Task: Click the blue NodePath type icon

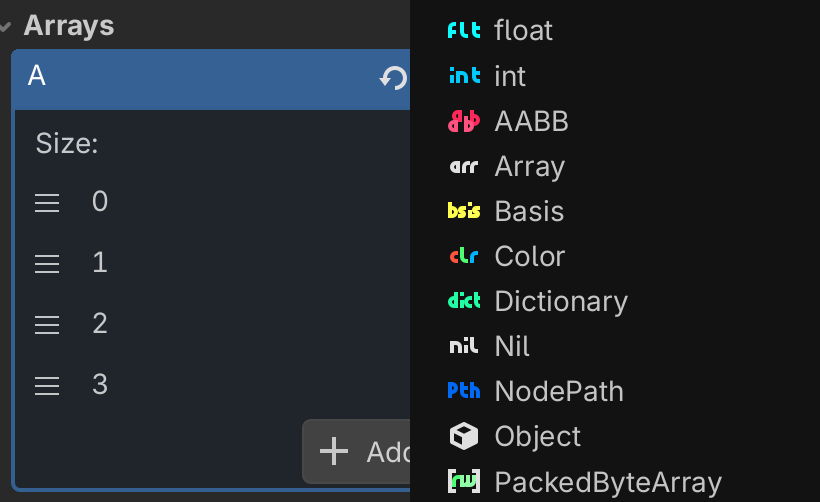Action: [x=464, y=391]
